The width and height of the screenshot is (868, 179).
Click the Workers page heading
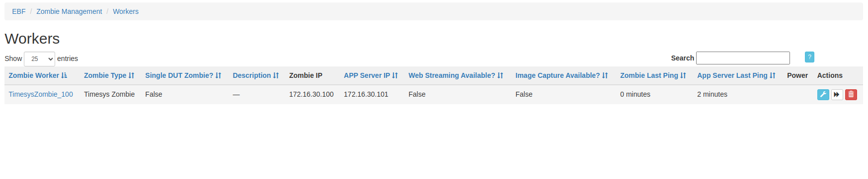32,39
